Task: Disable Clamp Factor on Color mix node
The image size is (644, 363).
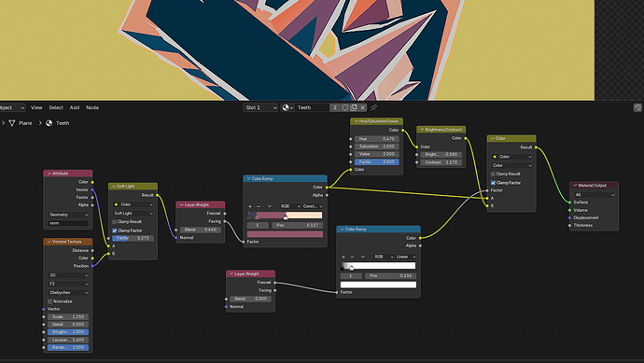Action: pos(494,183)
